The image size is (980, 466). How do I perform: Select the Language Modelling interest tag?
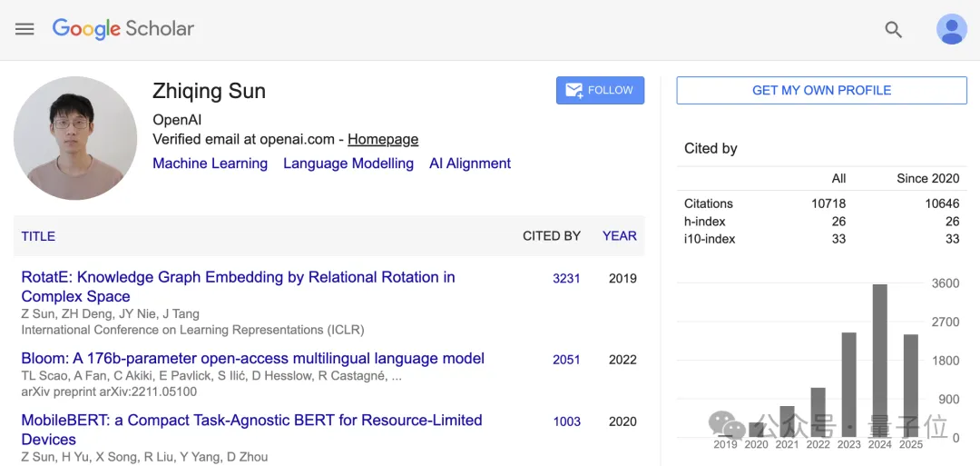point(348,164)
